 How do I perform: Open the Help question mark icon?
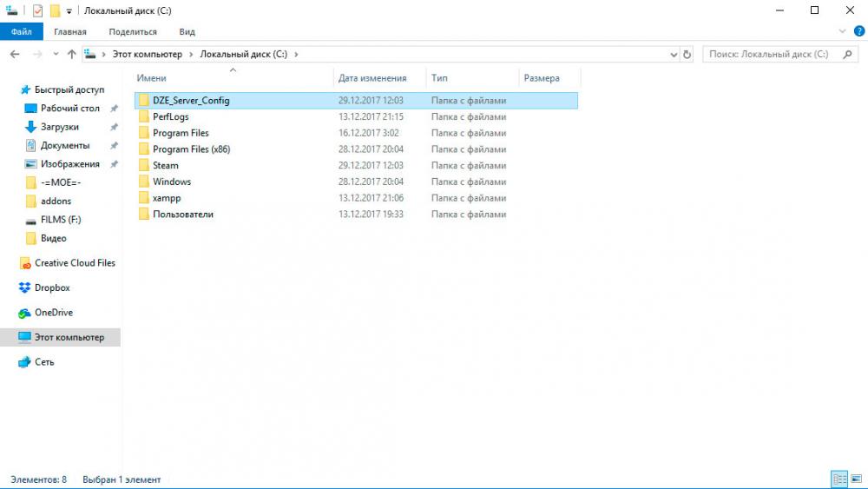858,31
